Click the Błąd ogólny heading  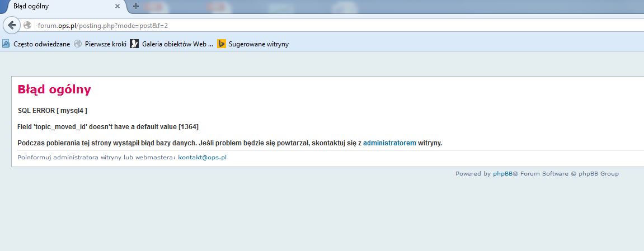pyautogui.click(x=54, y=89)
